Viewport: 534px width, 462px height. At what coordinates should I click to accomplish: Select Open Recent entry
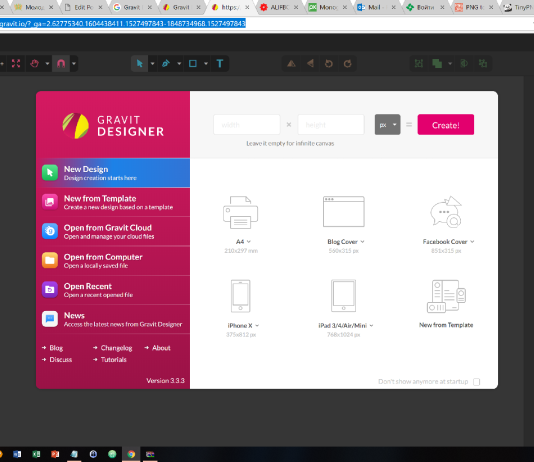tap(113, 290)
